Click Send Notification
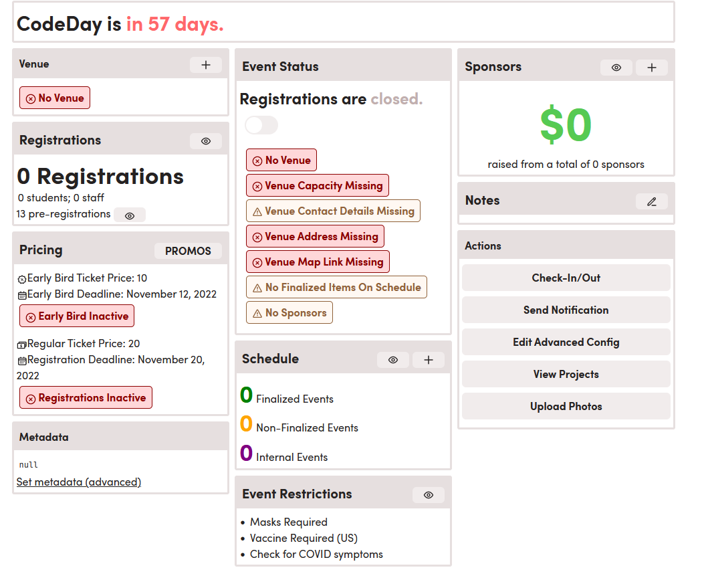 [x=566, y=310]
